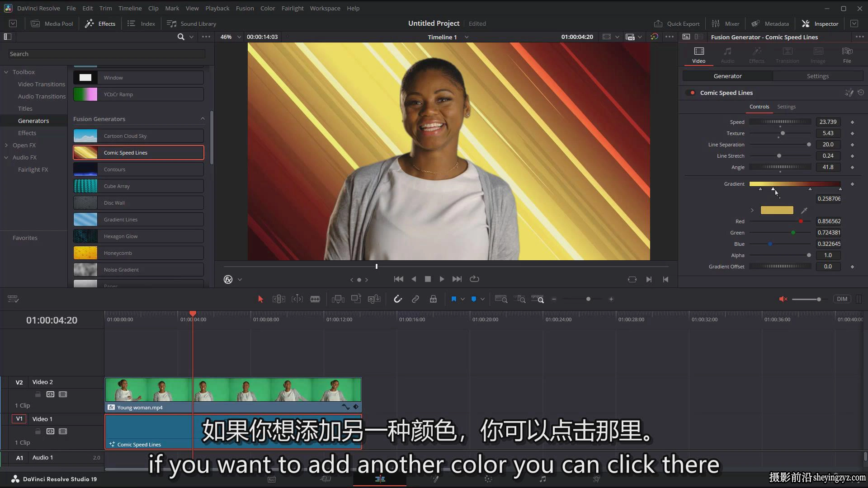This screenshot has width=868, height=488.
Task: Open viewer fx overlay dropdown
Action: [x=240, y=280]
